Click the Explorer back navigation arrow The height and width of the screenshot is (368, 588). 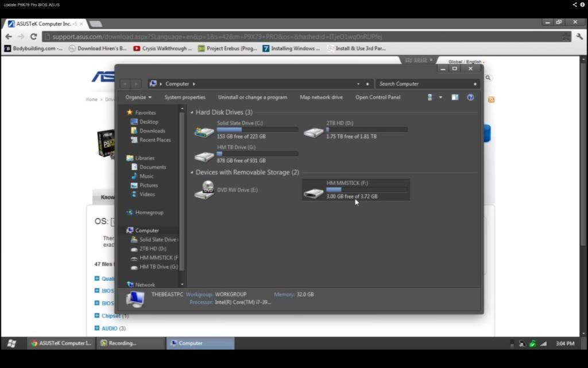point(125,84)
